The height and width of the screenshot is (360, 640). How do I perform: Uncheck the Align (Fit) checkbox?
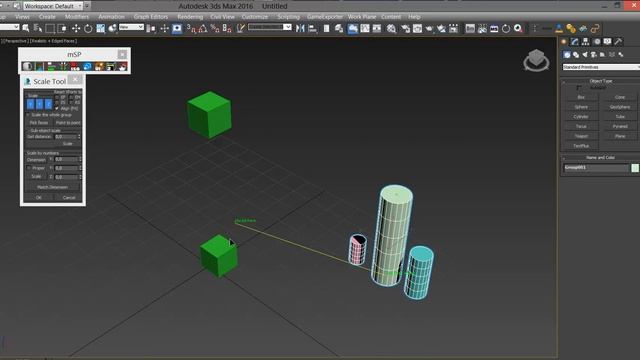click(57, 108)
